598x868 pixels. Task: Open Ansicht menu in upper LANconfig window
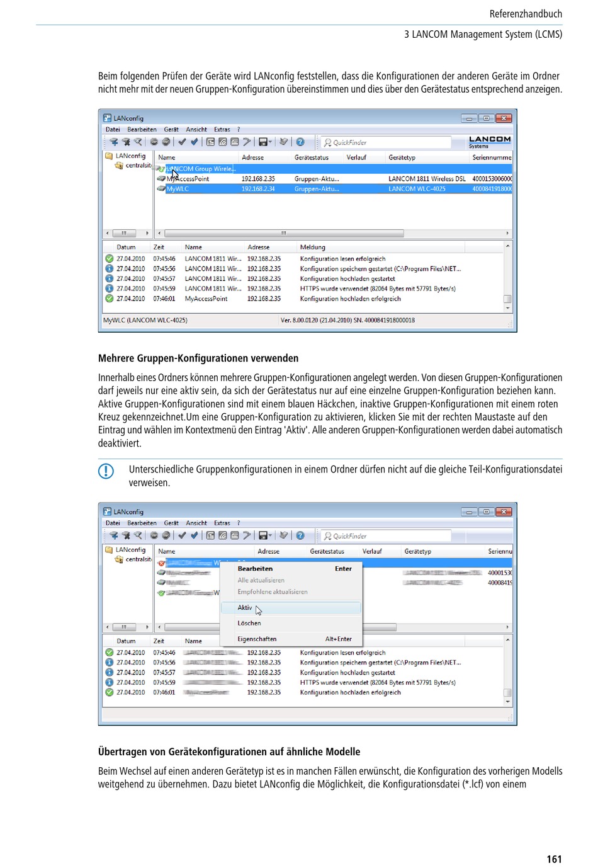(196, 130)
